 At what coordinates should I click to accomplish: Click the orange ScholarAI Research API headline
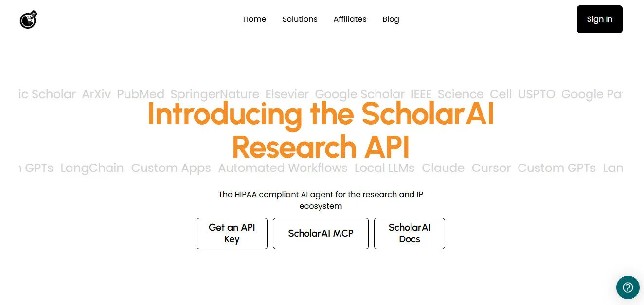pos(321,130)
